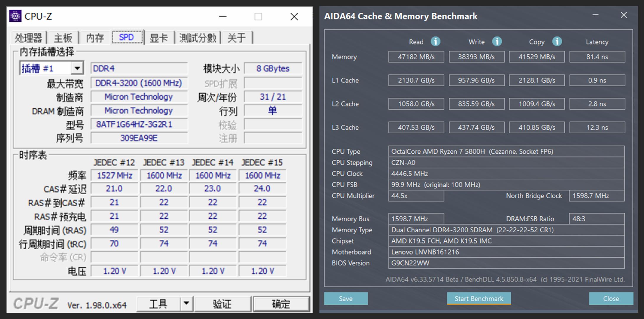Switch to the 处理器 tab

(28, 37)
